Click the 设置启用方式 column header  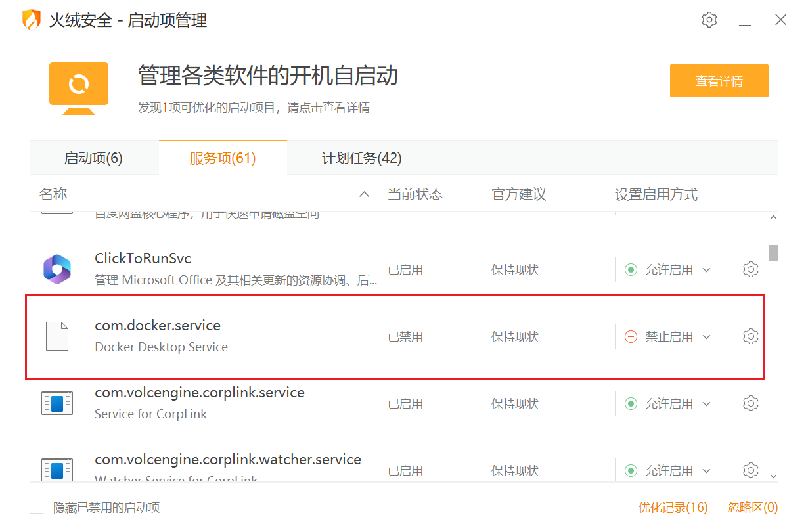coord(656,194)
